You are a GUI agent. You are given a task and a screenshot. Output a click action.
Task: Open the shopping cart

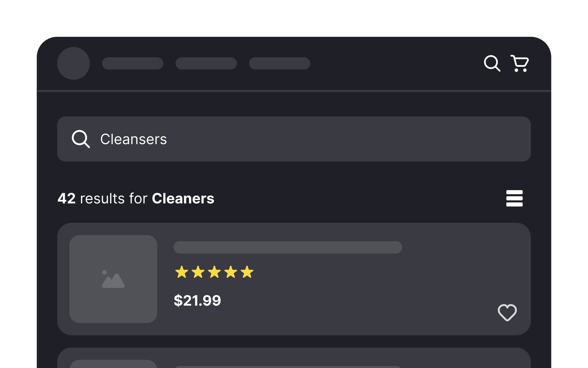click(519, 63)
